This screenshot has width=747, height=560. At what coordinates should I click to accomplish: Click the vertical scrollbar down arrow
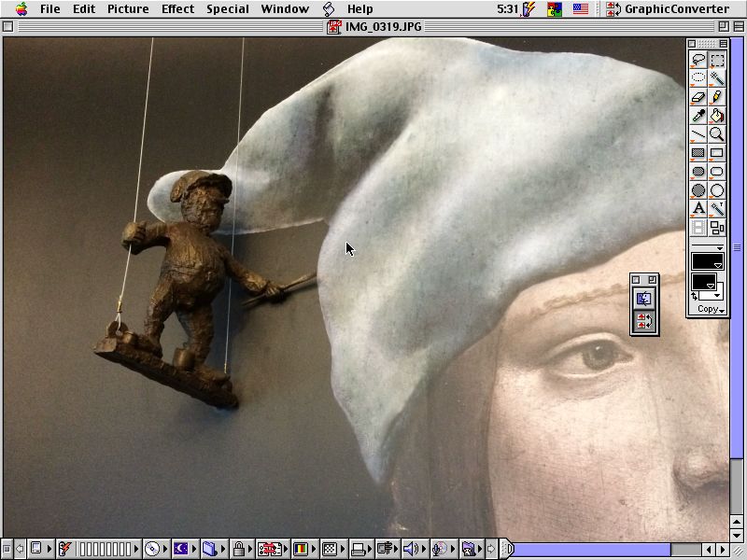(737, 536)
